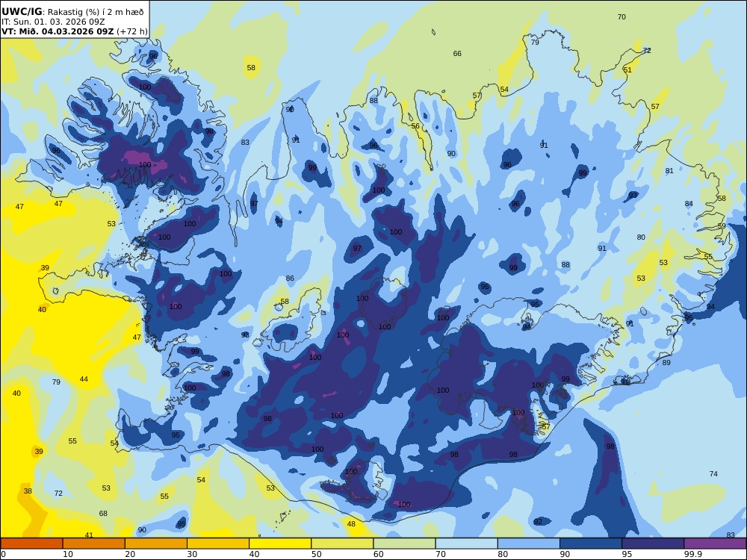
Task: Click the map value '59' on the east coast
Action: [x=722, y=226]
